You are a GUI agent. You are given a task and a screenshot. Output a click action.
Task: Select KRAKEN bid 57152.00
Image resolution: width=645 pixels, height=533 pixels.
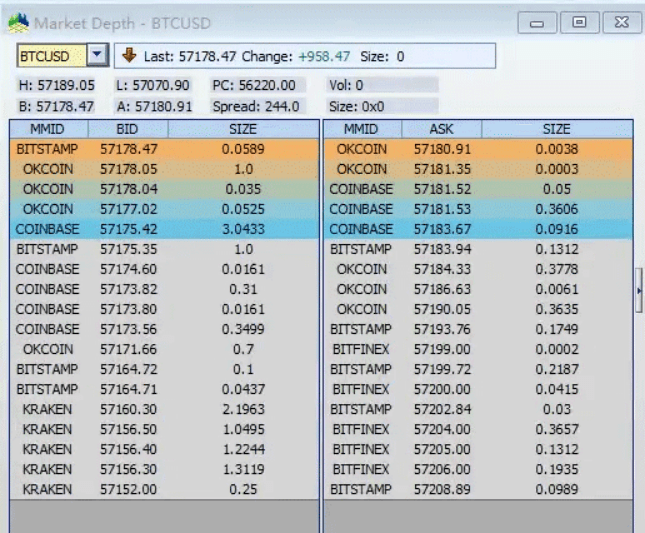point(164,489)
